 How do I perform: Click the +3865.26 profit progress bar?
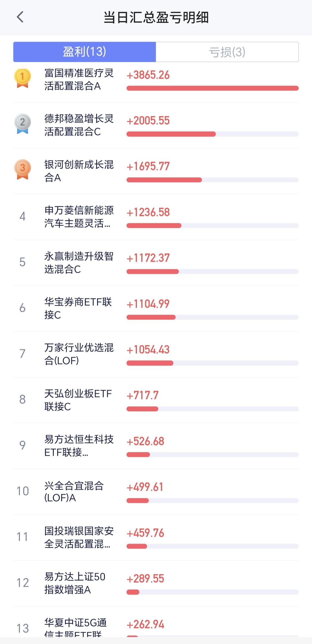tap(212, 88)
